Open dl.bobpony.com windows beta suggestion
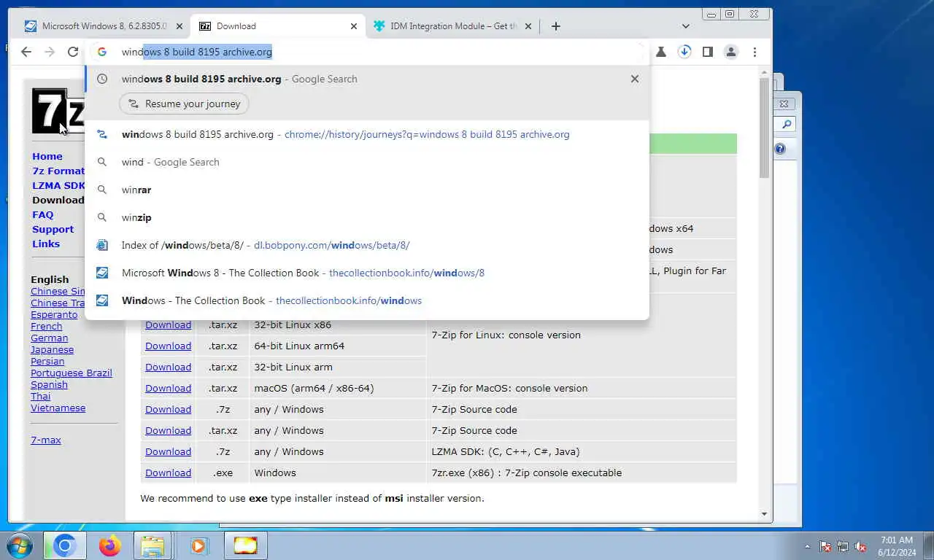 [x=367, y=245]
